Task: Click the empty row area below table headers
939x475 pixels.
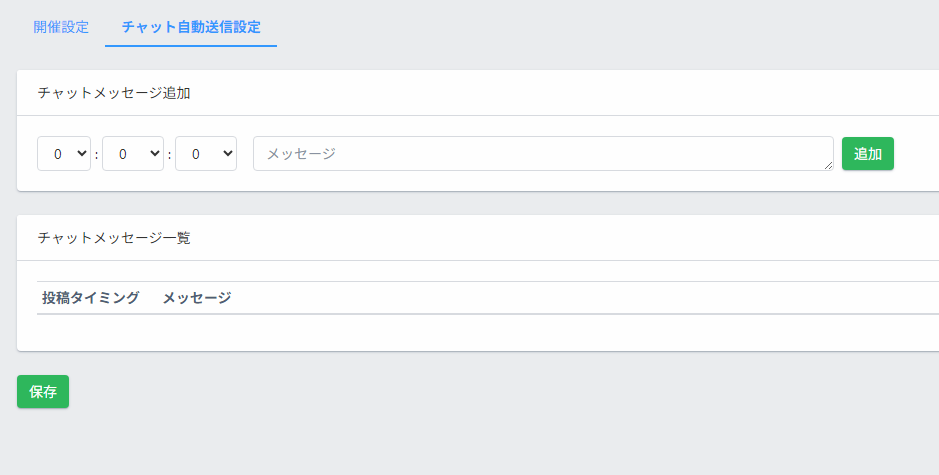Action: click(x=480, y=332)
